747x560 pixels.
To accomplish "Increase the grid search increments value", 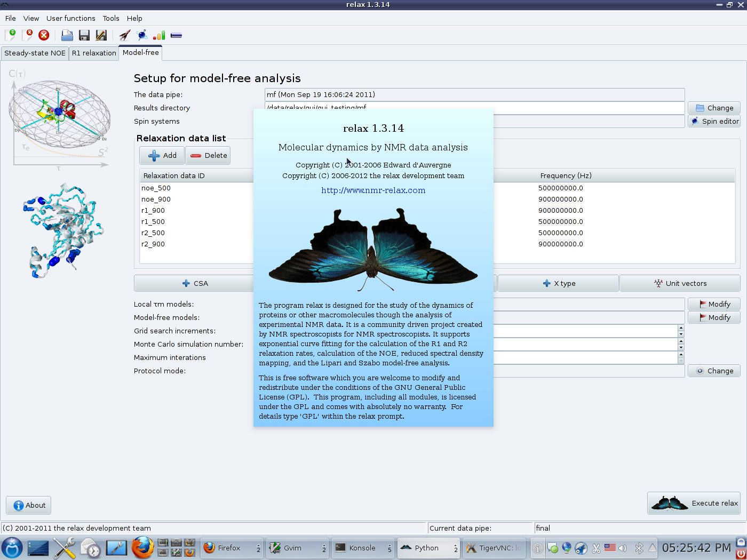I will coord(681,328).
